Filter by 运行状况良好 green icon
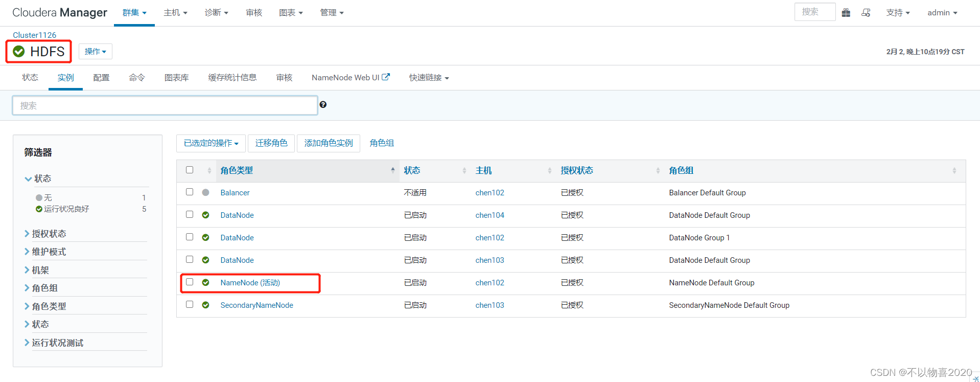 point(39,209)
